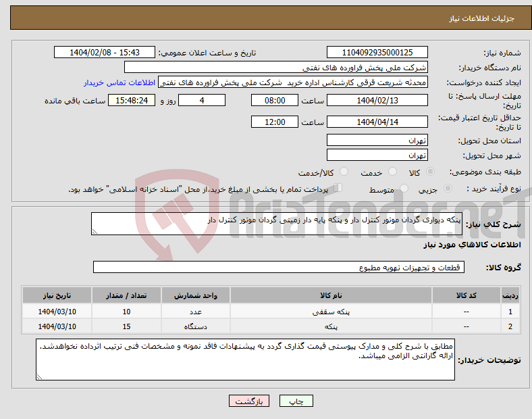Click the ردیف column header
The image size is (532, 419).
pyautogui.click(x=510, y=295)
